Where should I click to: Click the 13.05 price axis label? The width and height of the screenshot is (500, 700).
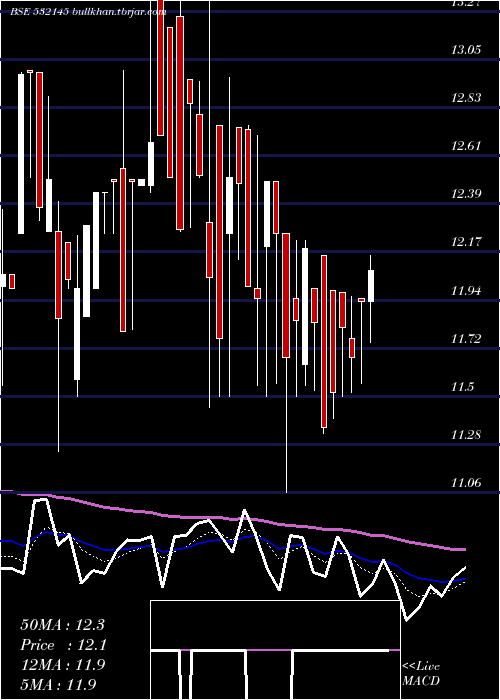466,49
